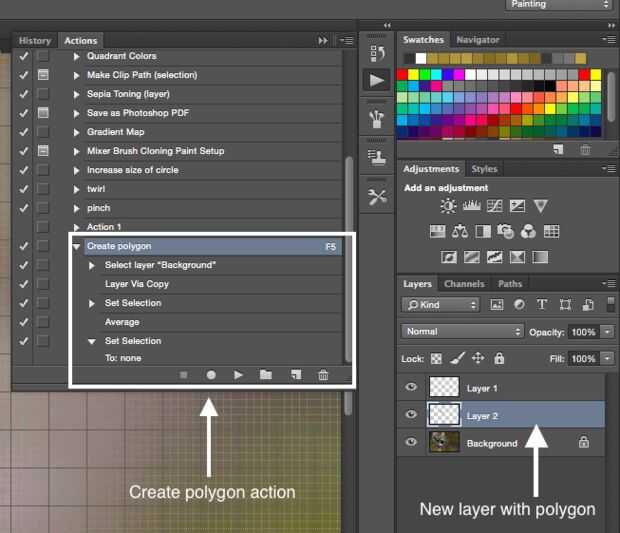Image resolution: width=620 pixels, height=533 pixels.
Task: Add an Invert adjustment
Action: pyautogui.click(x=449, y=257)
